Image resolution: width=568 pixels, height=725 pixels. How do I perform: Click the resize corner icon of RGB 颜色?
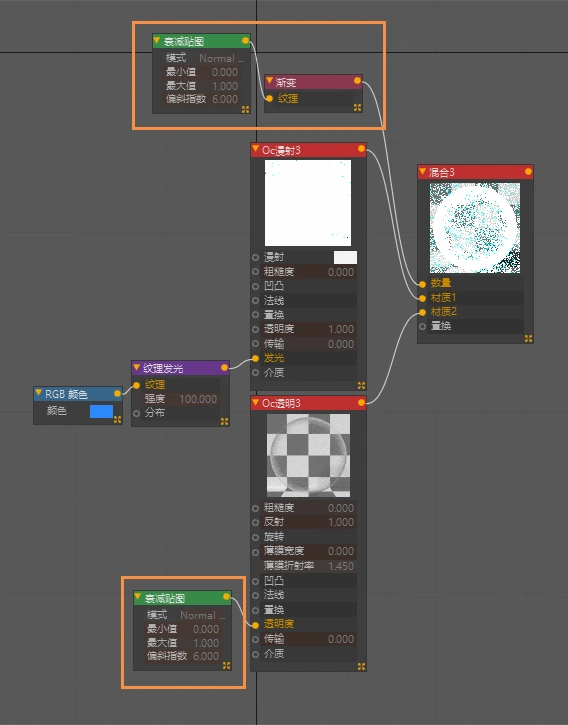click(x=117, y=419)
